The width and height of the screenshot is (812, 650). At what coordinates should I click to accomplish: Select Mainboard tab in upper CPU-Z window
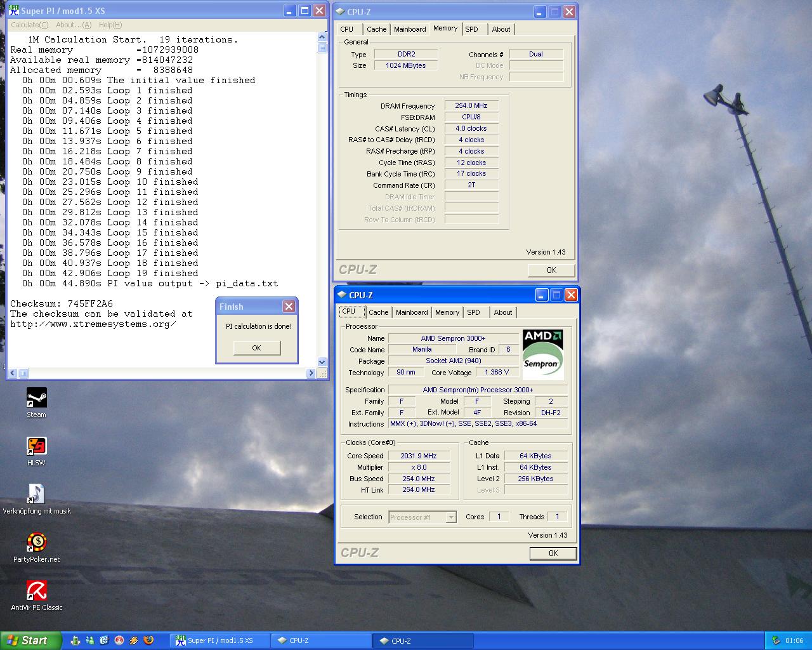[410, 29]
